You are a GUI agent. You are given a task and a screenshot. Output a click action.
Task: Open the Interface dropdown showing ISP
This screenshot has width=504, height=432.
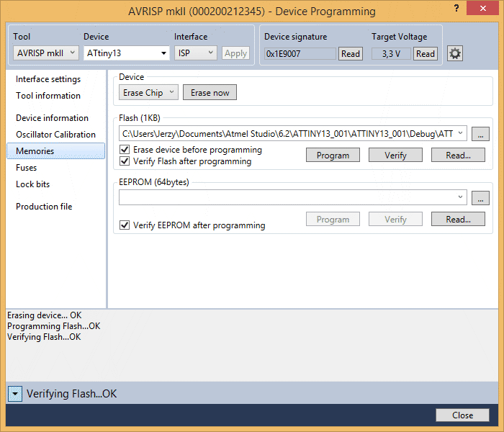[x=195, y=53]
